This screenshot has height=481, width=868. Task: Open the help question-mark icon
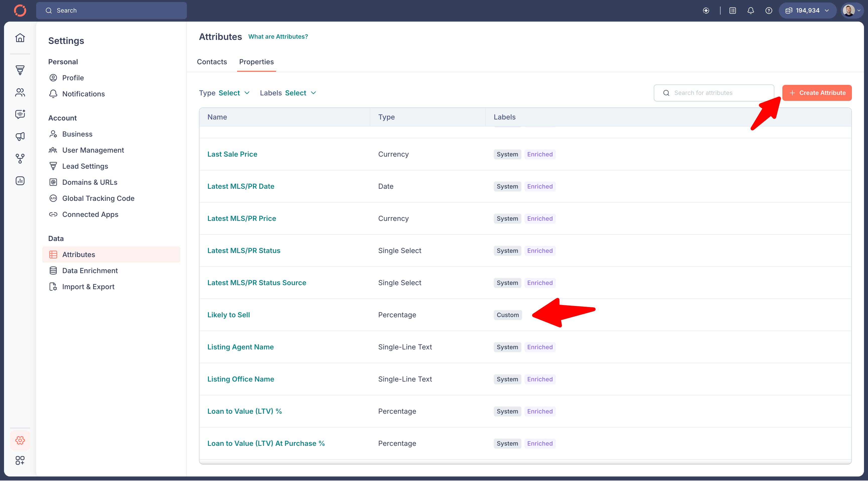point(769,11)
